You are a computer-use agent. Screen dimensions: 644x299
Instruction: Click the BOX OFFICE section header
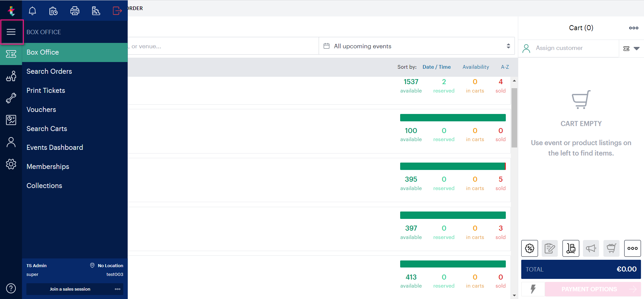(44, 32)
